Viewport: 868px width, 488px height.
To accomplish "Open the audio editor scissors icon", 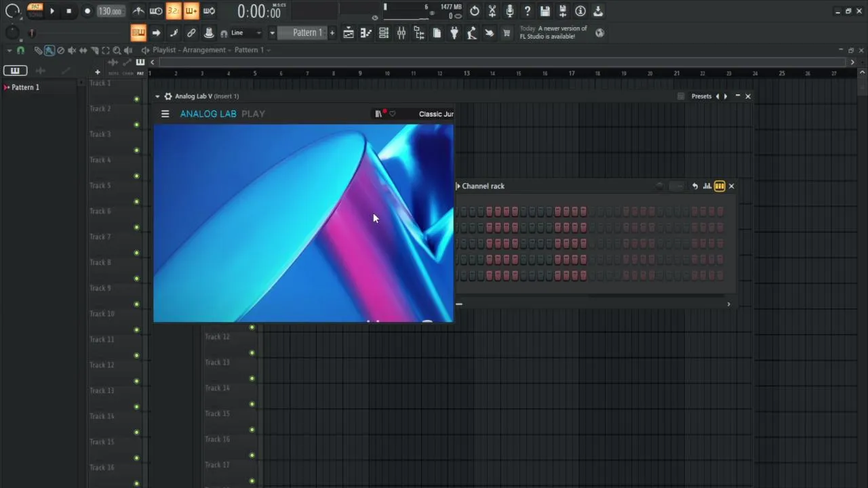I will point(492,11).
